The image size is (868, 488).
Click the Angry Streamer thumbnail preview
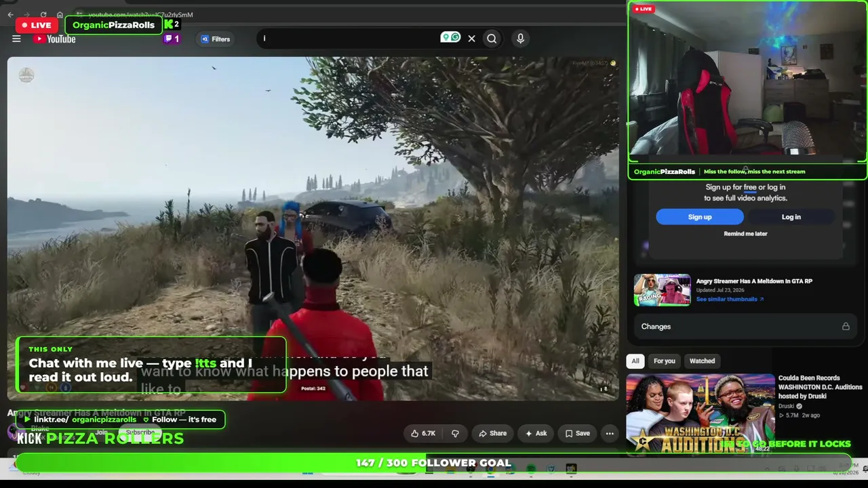(662, 290)
